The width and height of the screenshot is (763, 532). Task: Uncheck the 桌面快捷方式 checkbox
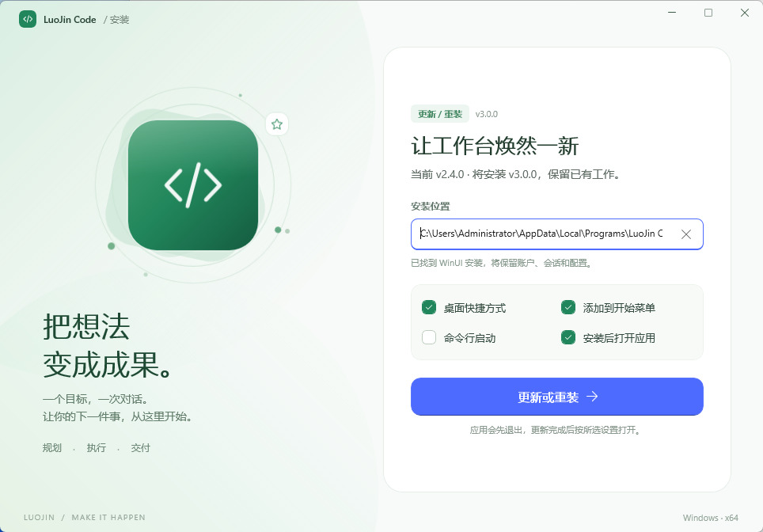point(429,308)
